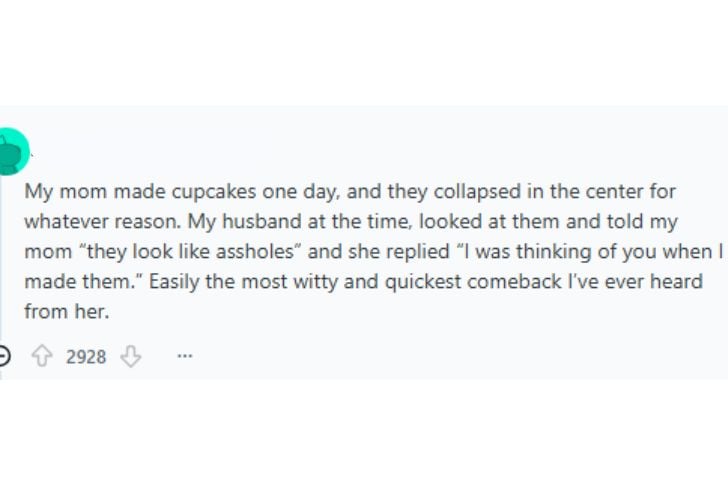Click the 2928 vote count

(x=86, y=356)
